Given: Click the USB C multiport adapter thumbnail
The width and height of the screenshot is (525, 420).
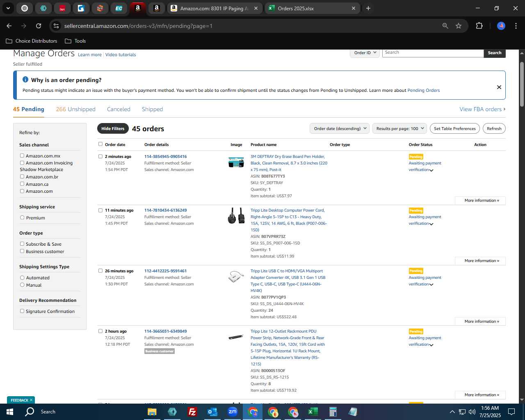Looking at the screenshot, I should pyautogui.click(x=236, y=277).
